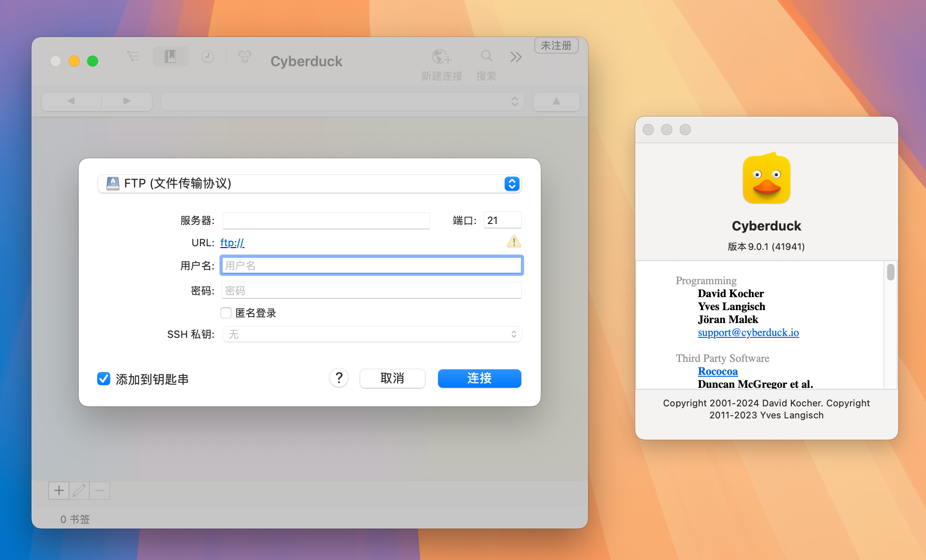Image resolution: width=926 pixels, height=560 pixels.
Task: Go forward with the right arrow button
Action: (127, 101)
